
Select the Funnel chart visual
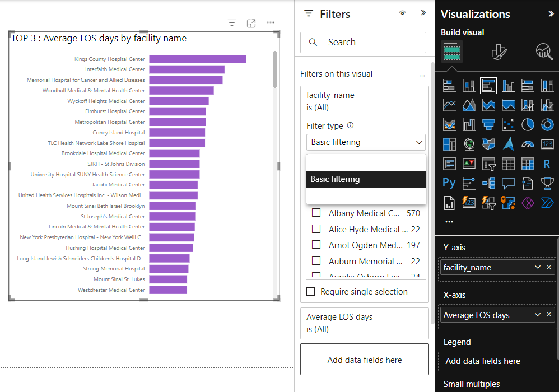tap(488, 125)
